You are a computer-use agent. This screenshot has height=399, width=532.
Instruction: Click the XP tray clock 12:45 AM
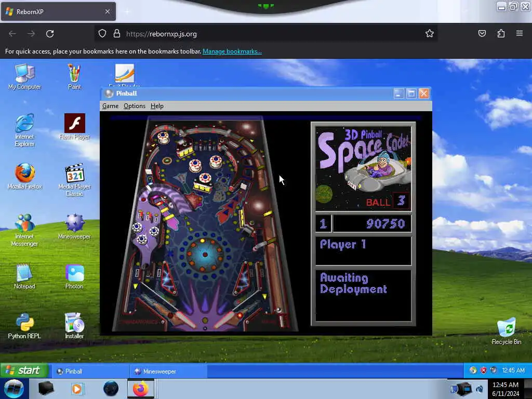[513, 370]
